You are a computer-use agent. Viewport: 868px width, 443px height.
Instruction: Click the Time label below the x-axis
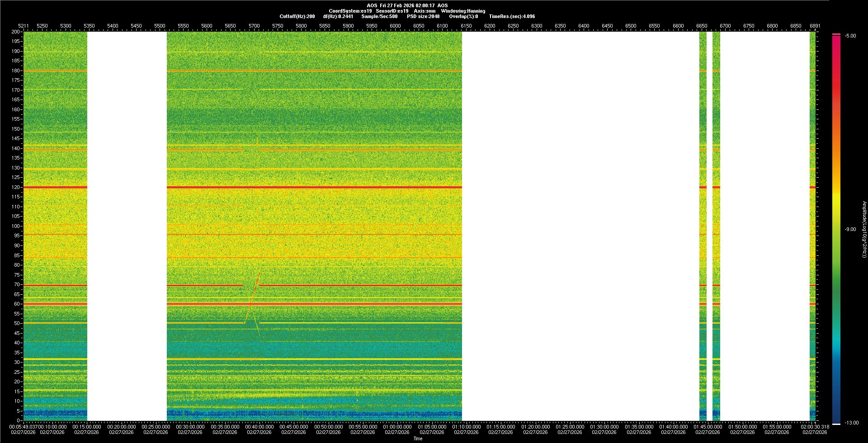coord(418,438)
